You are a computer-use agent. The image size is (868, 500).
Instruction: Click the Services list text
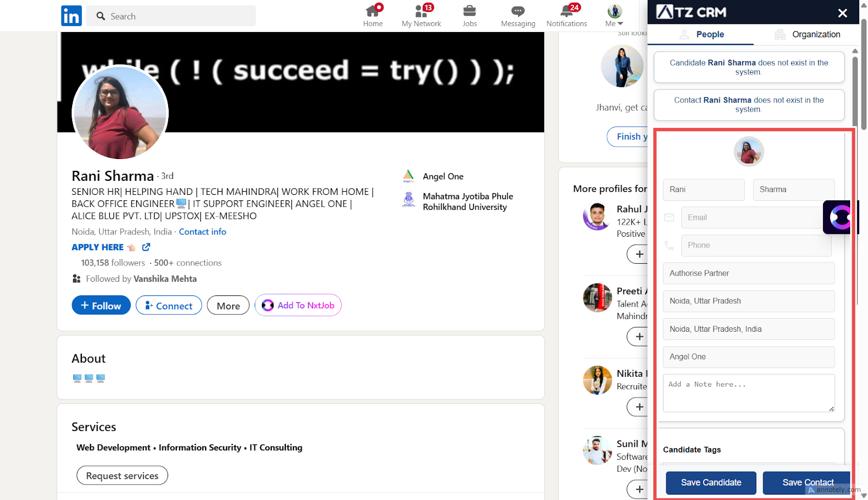click(189, 447)
